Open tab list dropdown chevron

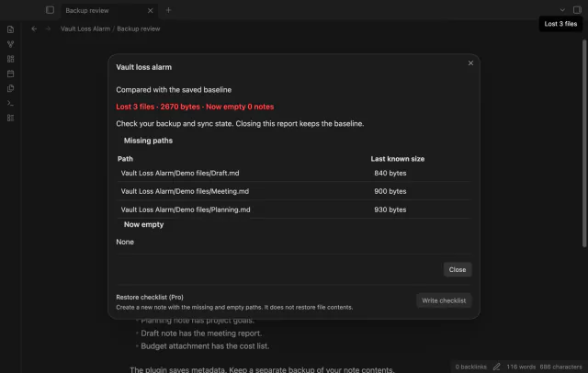562,10
